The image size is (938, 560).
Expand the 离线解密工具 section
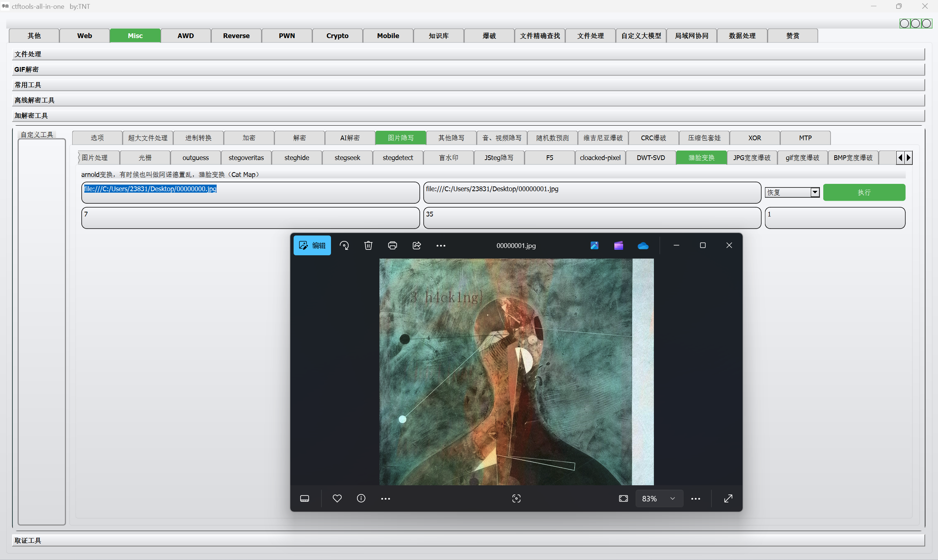(x=468, y=100)
